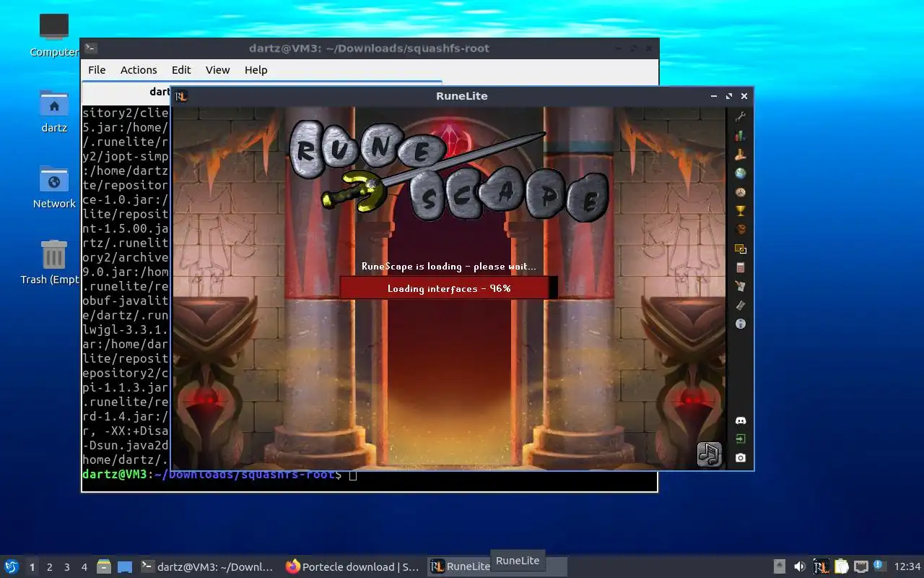Open the terminal Edit menu
The image size is (924, 578).
181,70
